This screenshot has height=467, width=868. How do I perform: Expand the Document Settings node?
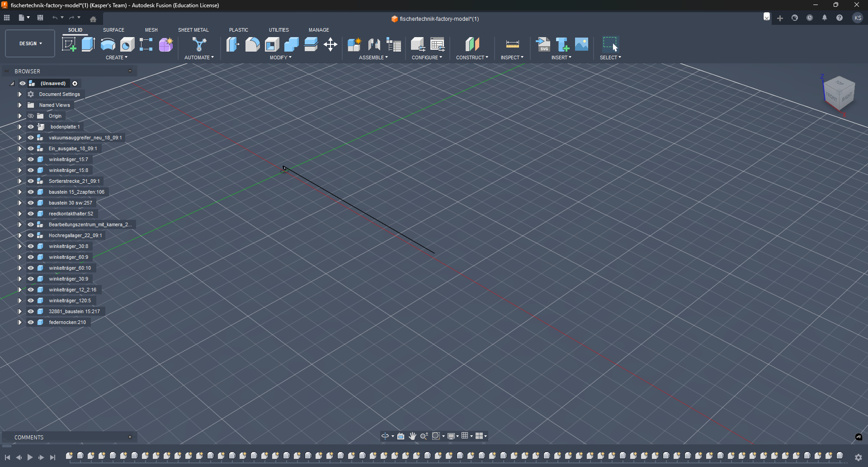point(20,94)
